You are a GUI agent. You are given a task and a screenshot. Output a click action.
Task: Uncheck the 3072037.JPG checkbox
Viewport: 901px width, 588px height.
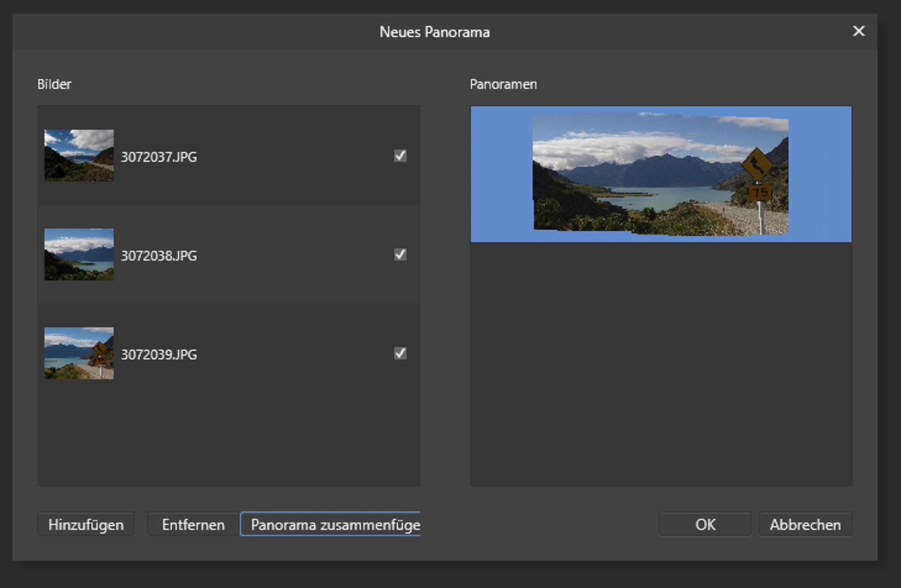pyautogui.click(x=400, y=156)
